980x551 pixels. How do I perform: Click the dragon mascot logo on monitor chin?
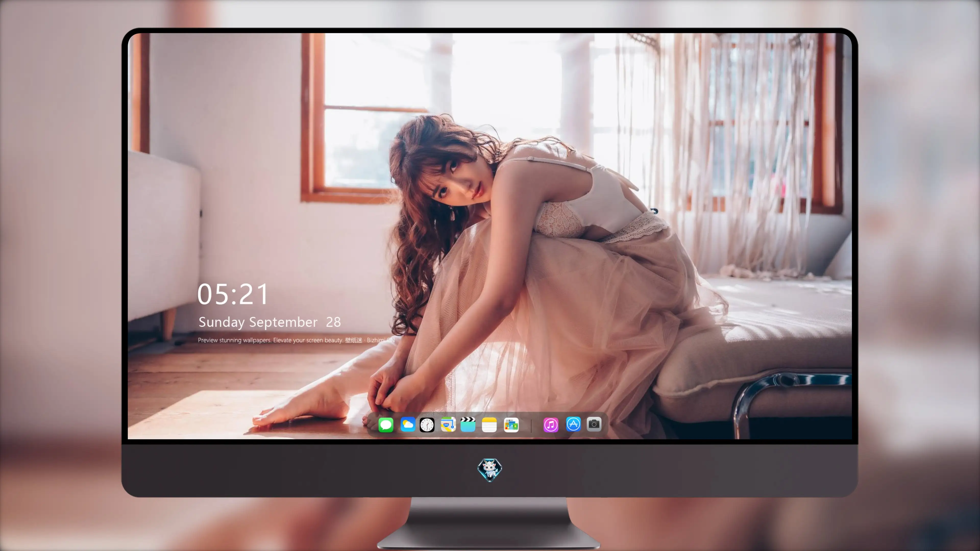490,470
